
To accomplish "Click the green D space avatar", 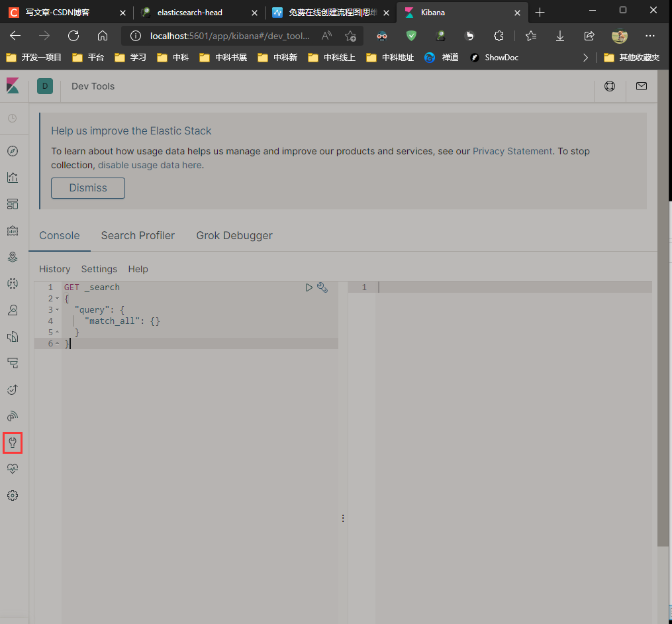I will click(x=45, y=86).
